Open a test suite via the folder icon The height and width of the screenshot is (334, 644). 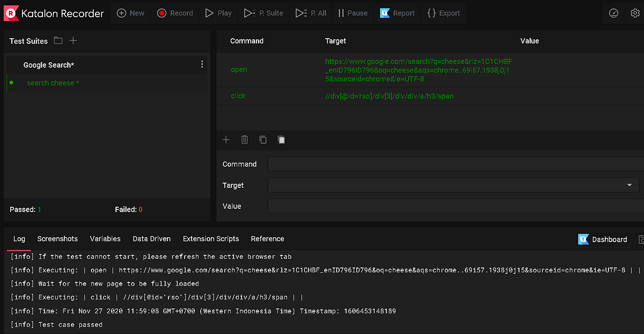coord(58,40)
